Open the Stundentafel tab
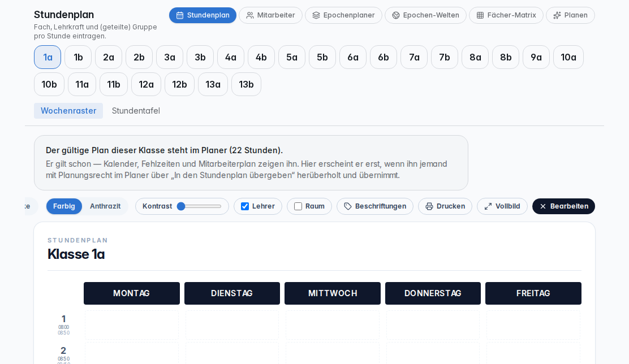Screen dimensions: 629x364 [136, 111]
